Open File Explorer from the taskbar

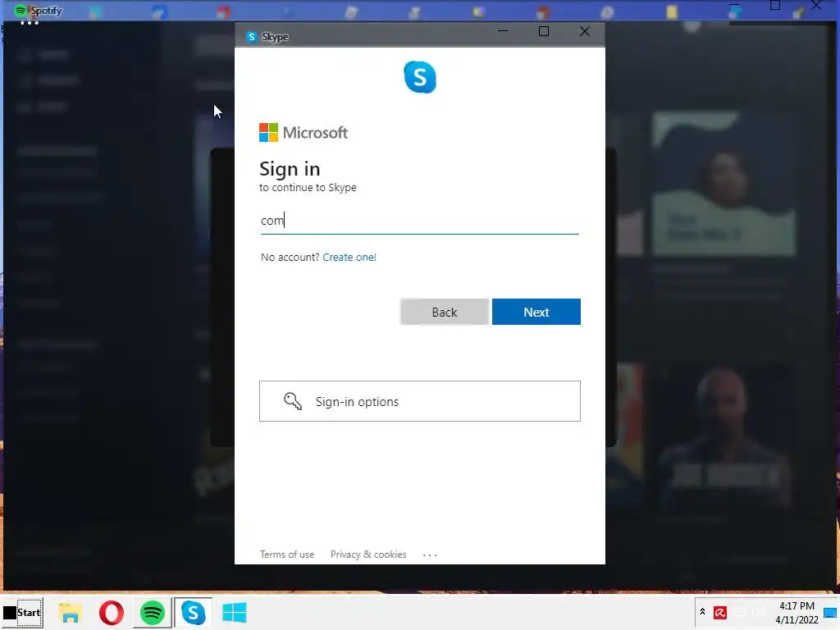point(71,613)
